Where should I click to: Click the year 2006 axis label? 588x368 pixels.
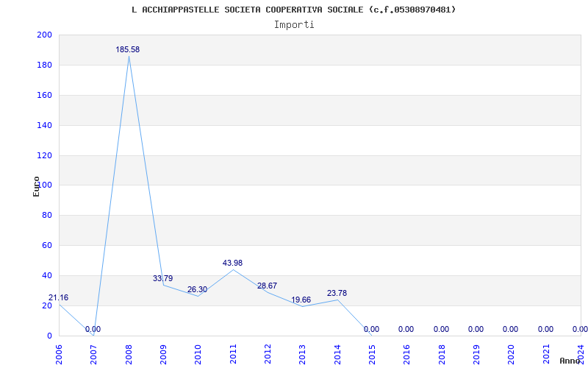coord(59,354)
